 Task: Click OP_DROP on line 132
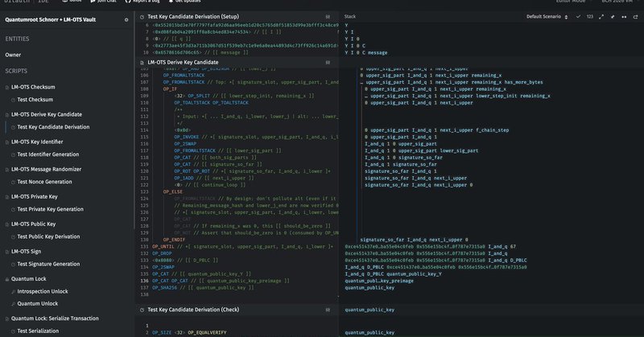[x=162, y=253]
